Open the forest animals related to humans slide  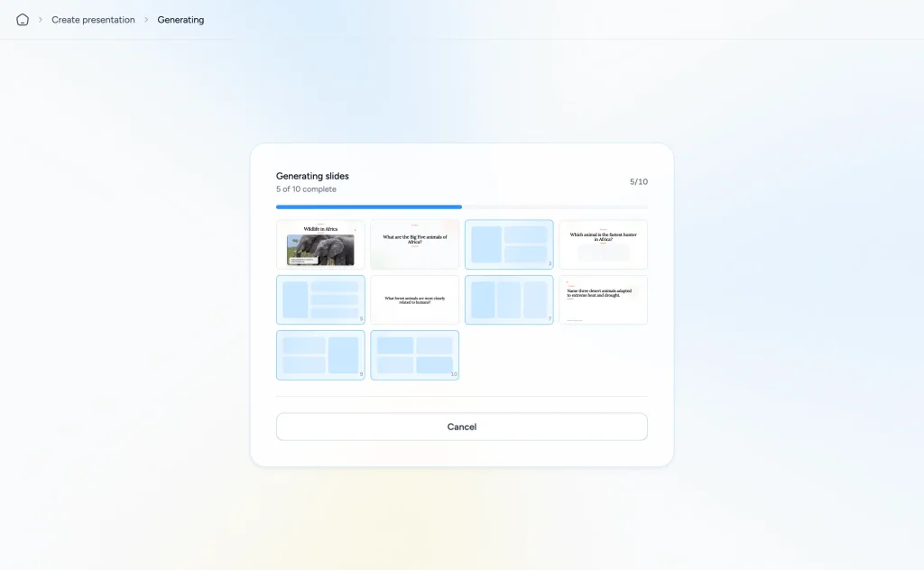click(415, 299)
